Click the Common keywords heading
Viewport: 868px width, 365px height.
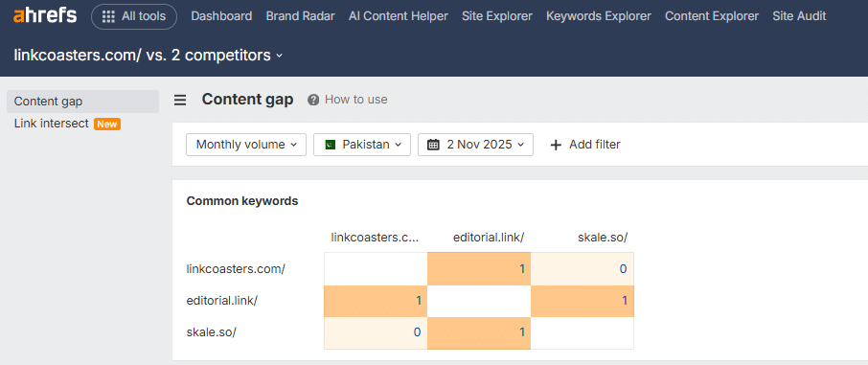[x=242, y=201]
